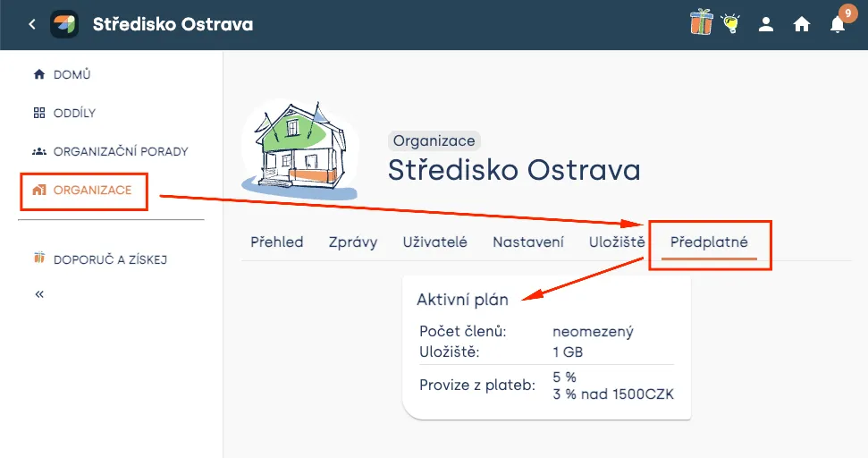Click the 1 GB storage value

tap(568, 352)
